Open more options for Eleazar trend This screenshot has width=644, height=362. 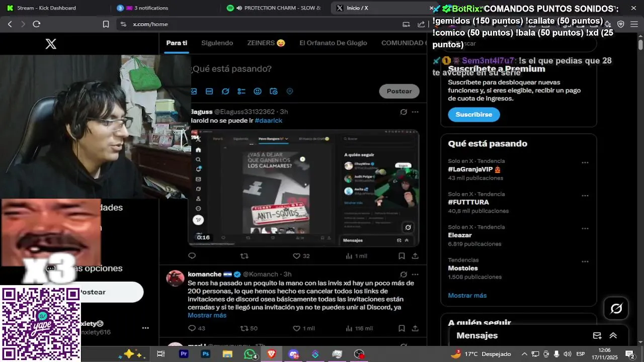point(585,229)
